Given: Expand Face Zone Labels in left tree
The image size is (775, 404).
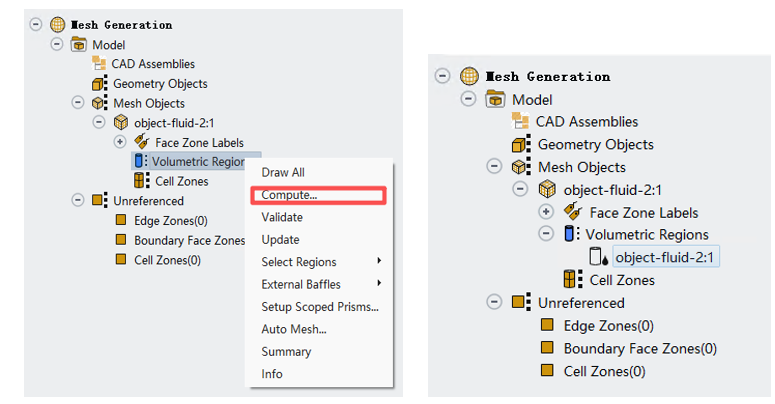Looking at the screenshot, I should tap(120, 142).
